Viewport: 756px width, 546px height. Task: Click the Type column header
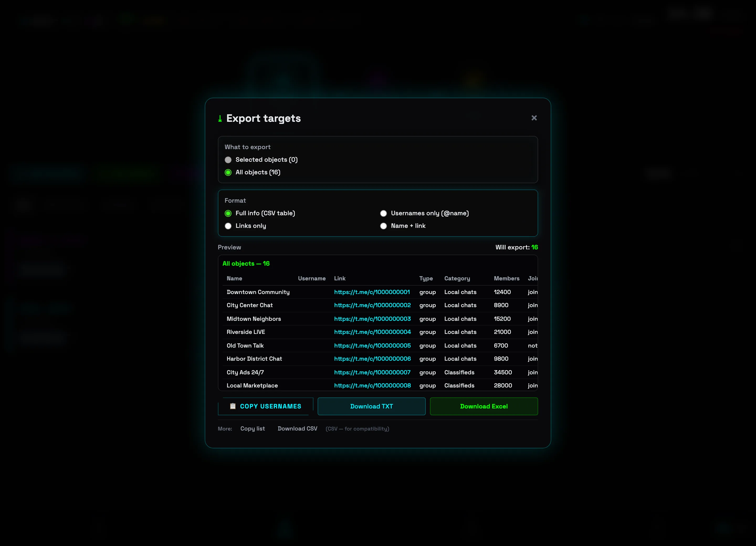pos(426,278)
